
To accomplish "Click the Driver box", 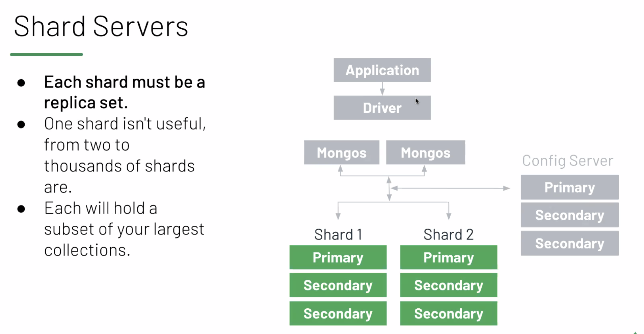I will pyautogui.click(x=382, y=108).
